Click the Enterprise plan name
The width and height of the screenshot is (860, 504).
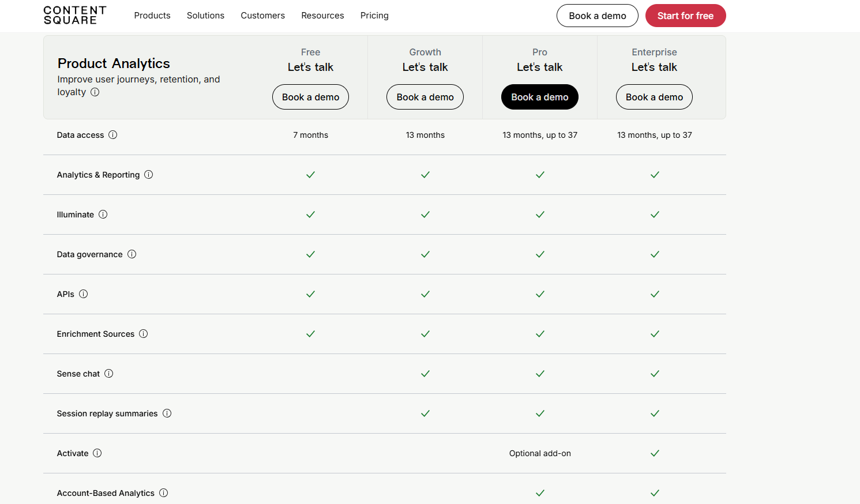[654, 52]
